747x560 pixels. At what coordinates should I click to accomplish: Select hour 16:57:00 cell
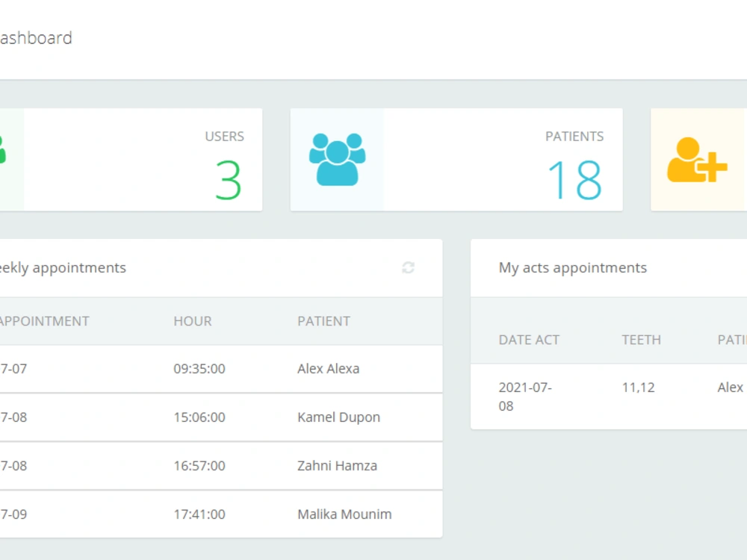pos(199,466)
